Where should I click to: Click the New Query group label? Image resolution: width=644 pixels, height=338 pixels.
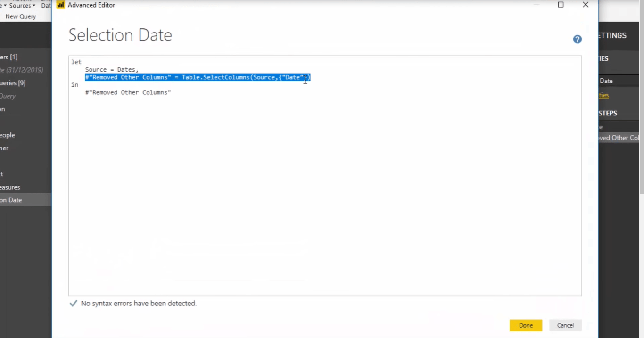[21, 16]
